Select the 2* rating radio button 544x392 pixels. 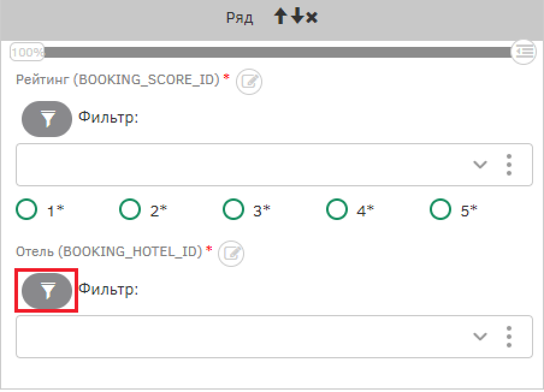tap(130, 209)
